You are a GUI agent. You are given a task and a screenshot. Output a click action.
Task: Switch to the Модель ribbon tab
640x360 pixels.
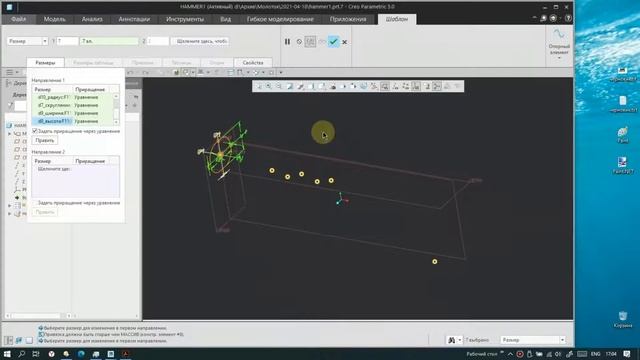[x=55, y=19]
